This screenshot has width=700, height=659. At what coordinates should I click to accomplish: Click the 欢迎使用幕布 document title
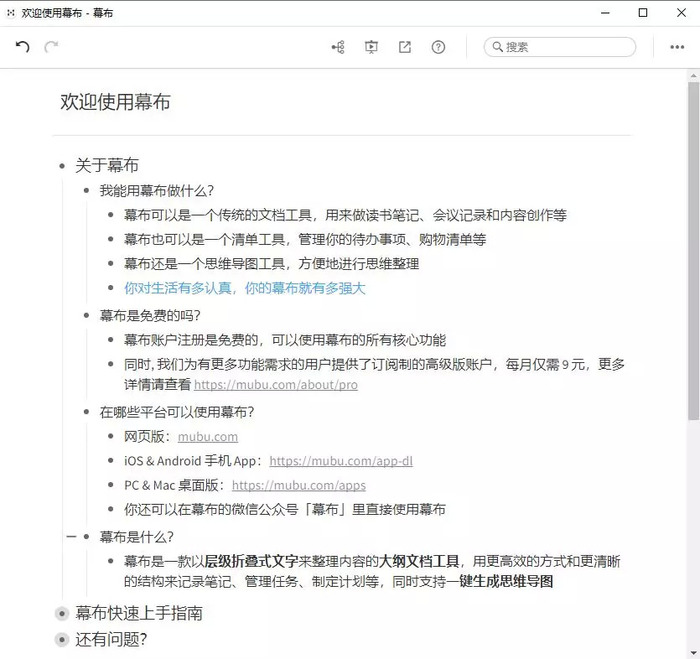[x=116, y=102]
